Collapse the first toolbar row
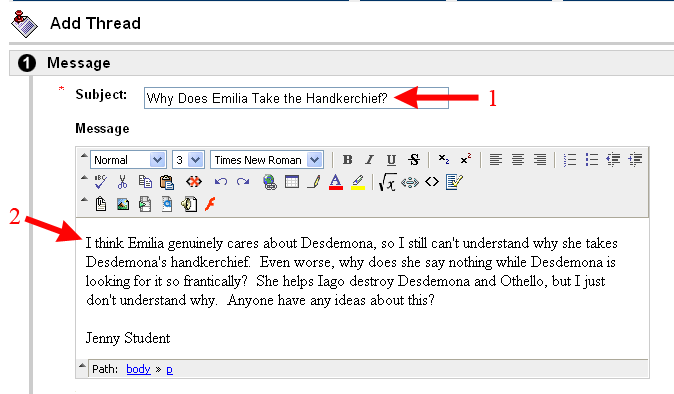Screen dimensions: 674x394 [84, 156]
